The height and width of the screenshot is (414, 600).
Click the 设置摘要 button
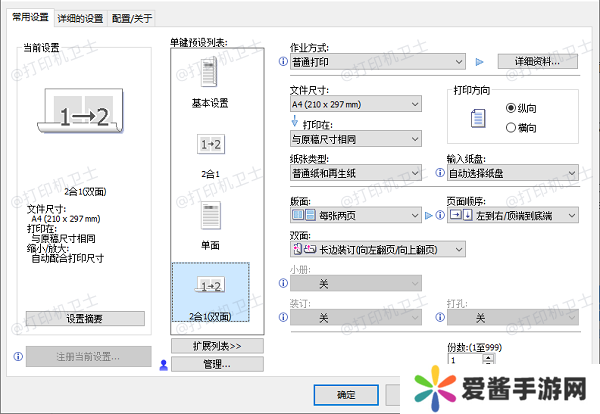click(84, 318)
